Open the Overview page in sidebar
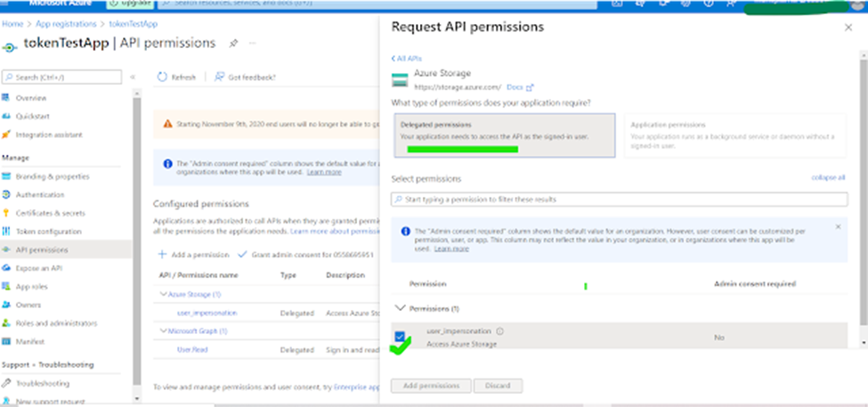This screenshot has height=407, width=868. pyautogui.click(x=31, y=98)
